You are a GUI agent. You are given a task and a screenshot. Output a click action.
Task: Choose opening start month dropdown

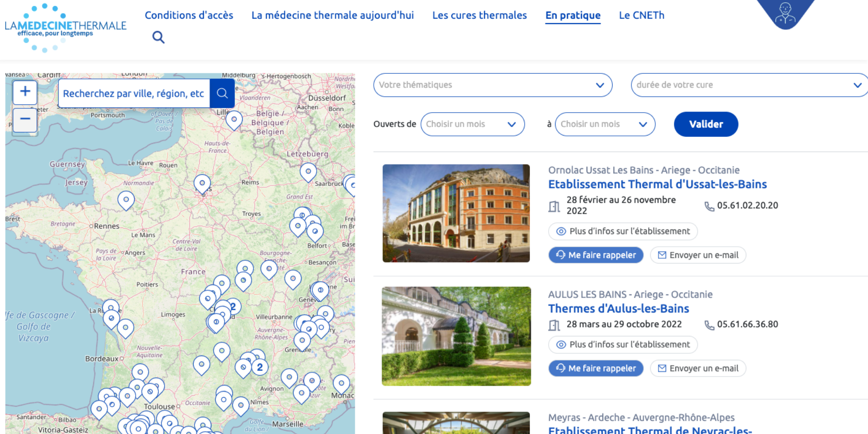click(472, 124)
